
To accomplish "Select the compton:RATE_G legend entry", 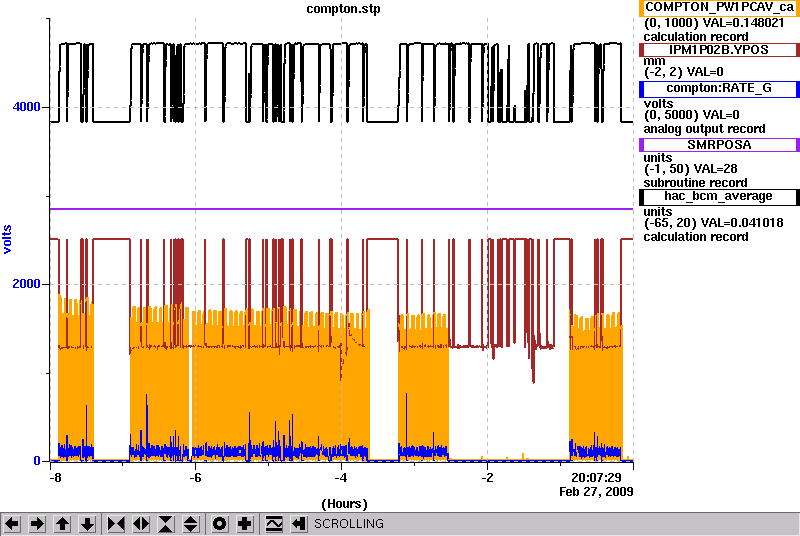I will pos(719,89).
